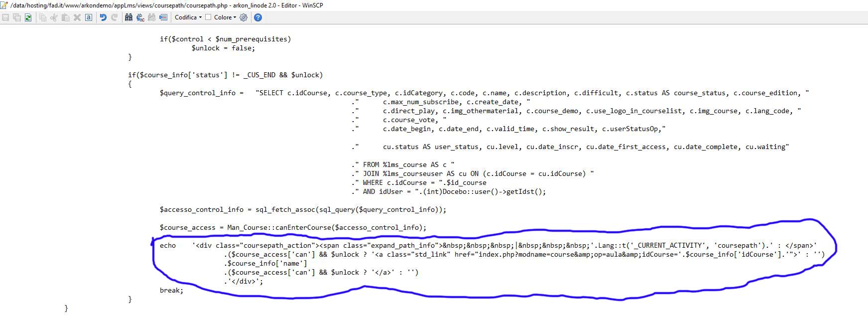Click the Select All icon
This screenshot has height=318, width=868.
point(88,17)
